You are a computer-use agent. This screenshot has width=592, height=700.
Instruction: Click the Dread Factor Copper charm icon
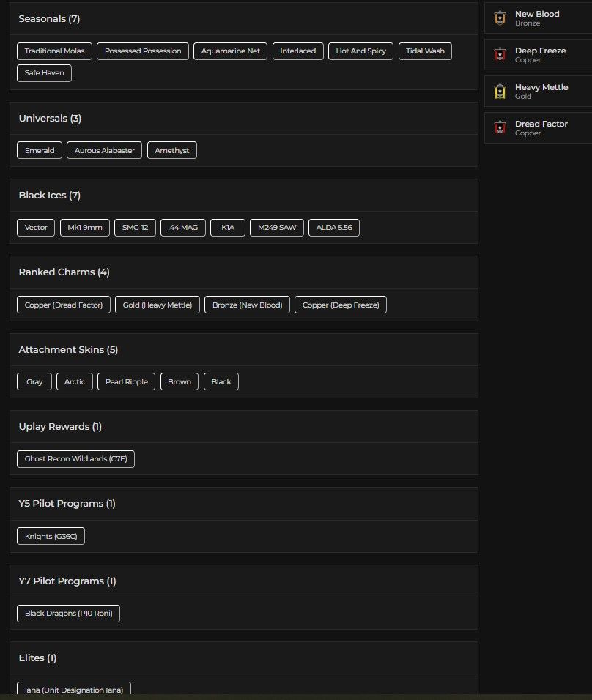point(500,127)
